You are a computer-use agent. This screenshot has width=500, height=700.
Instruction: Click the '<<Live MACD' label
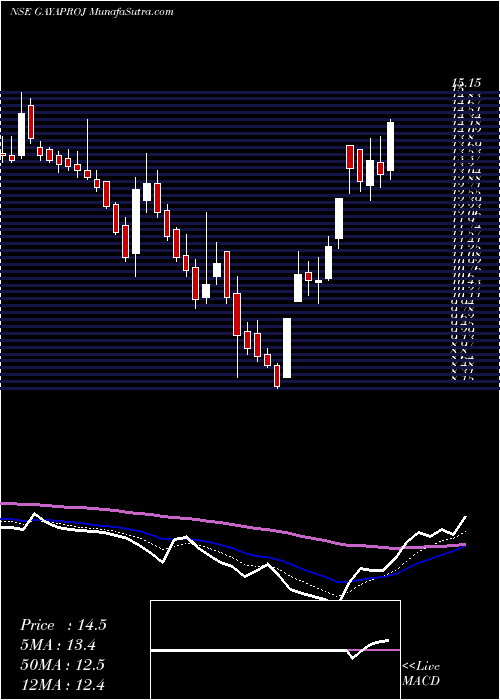point(421,674)
